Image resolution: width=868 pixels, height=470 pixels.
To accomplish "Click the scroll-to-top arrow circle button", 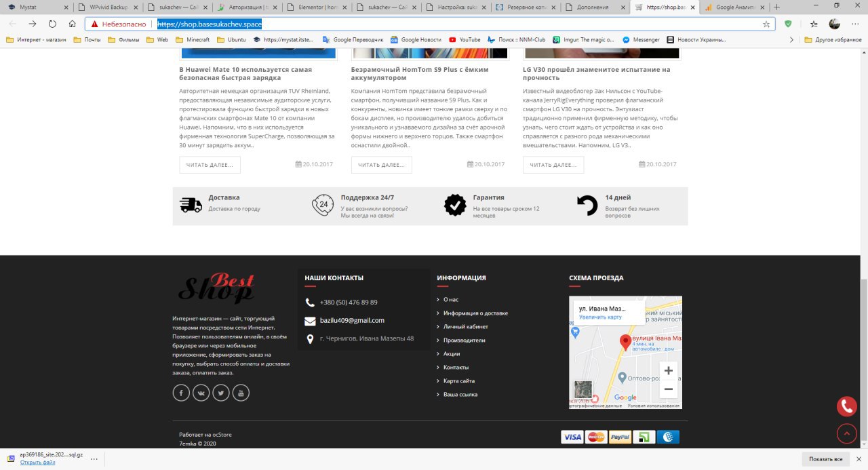I will coord(847,433).
